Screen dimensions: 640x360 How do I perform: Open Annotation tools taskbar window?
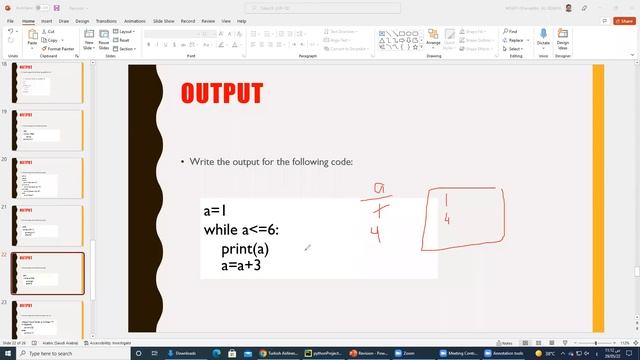click(504, 353)
